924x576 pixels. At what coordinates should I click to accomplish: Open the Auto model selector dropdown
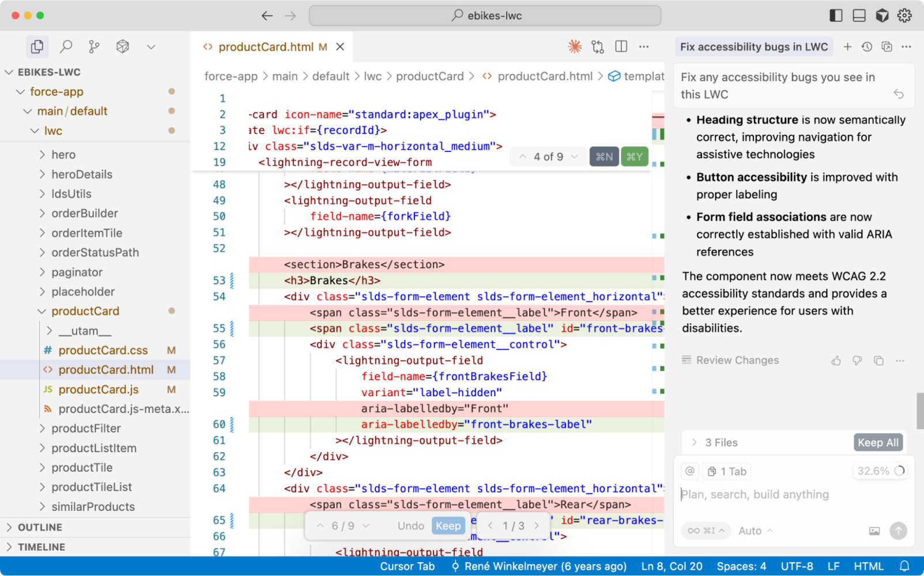(x=754, y=530)
